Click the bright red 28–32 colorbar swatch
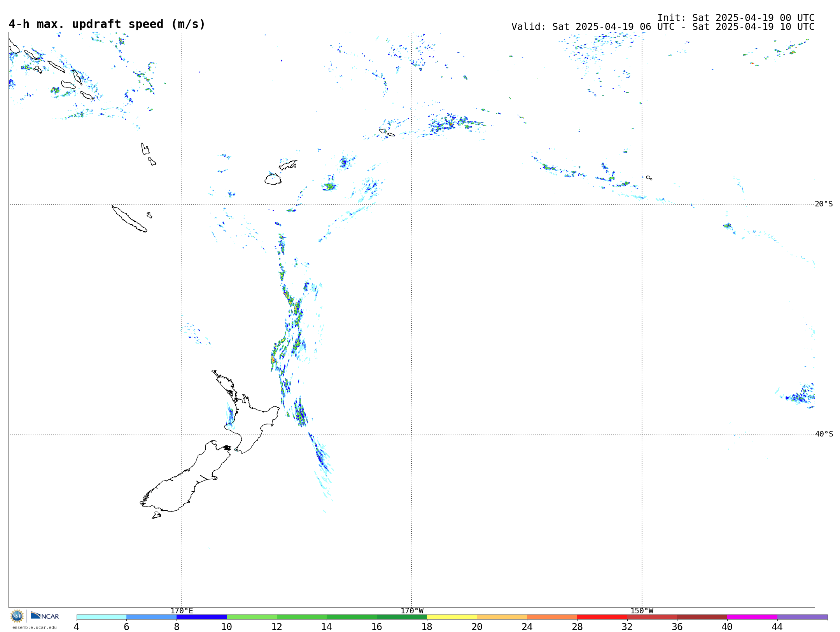The image size is (840, 632). coord(602,617)
